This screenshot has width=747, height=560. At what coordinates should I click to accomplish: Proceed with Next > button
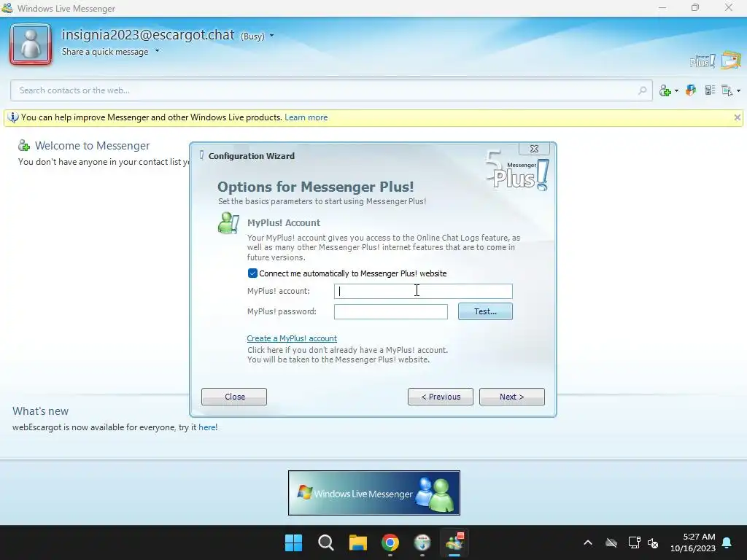click(511, 397)
